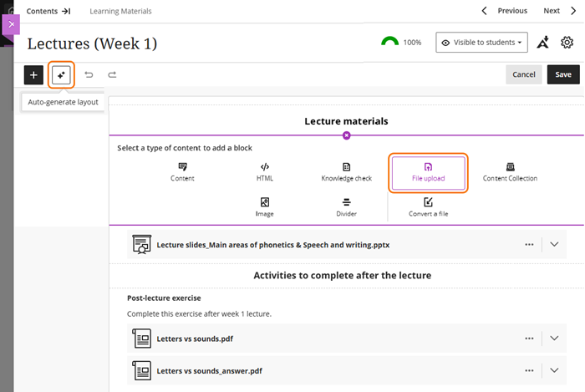Redo the last edit
585x392 pixels.
112,75
